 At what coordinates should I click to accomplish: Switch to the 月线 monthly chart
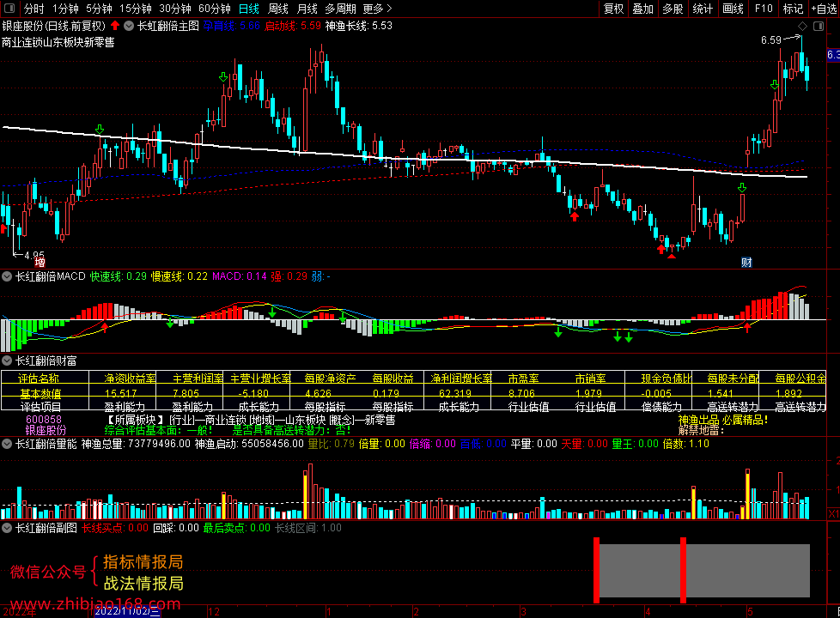tap(307, 9)
